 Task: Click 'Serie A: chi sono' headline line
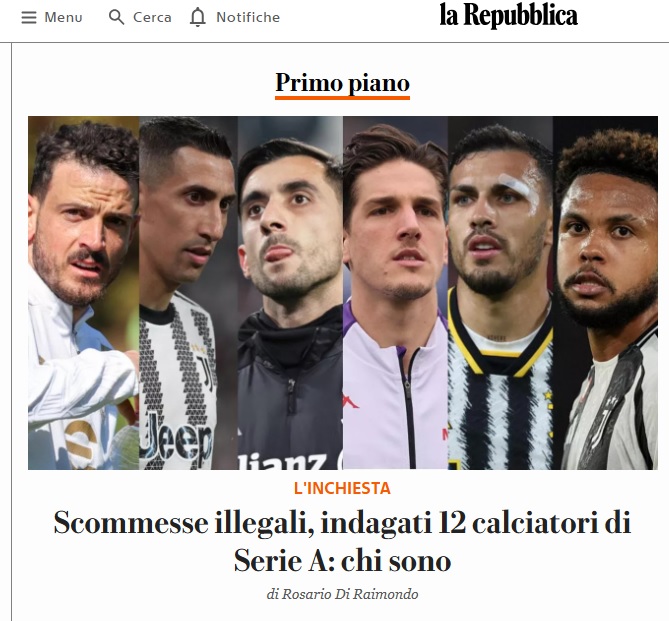pos(342,560)
